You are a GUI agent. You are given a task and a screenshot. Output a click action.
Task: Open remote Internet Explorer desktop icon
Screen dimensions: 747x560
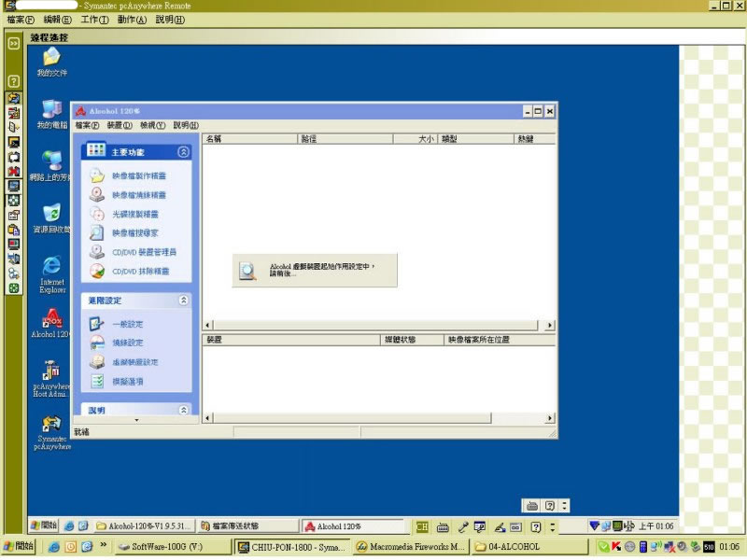tap(52, 274)
